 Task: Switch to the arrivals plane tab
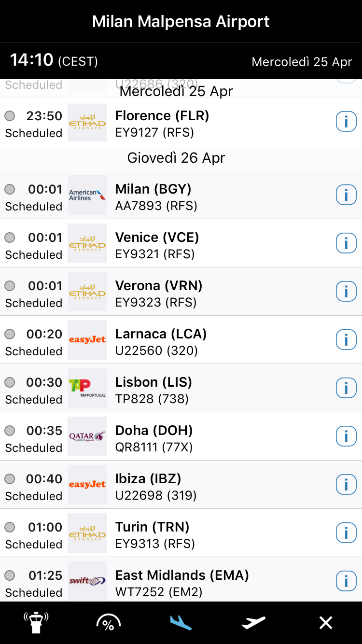[181, 623]
